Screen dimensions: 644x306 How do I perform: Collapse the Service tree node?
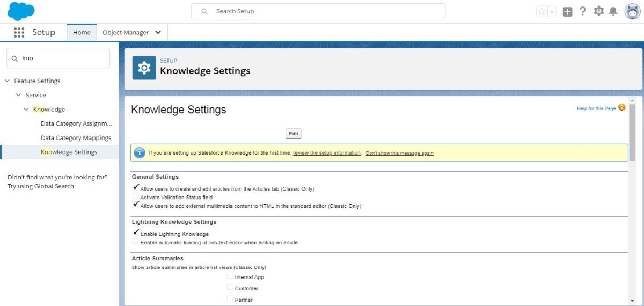[18, 95]
